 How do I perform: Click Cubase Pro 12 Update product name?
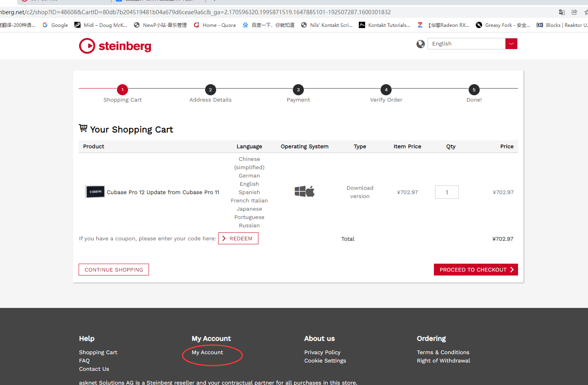pyautogui.click(x=163, y=192)
